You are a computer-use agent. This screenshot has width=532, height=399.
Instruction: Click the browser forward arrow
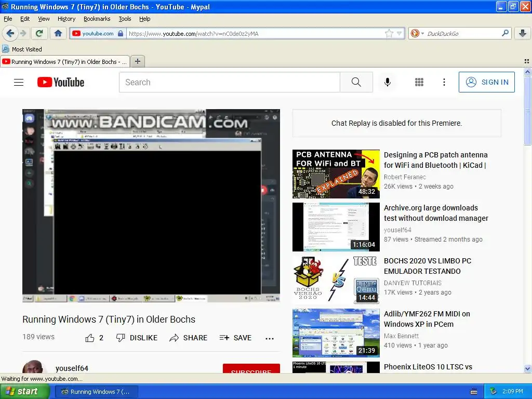point(23,33)
